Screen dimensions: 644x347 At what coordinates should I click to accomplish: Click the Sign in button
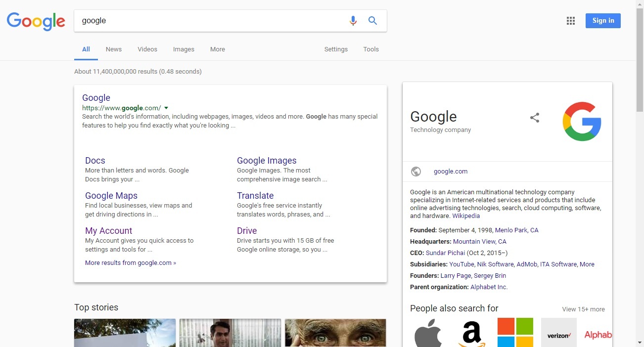[603, 21]
